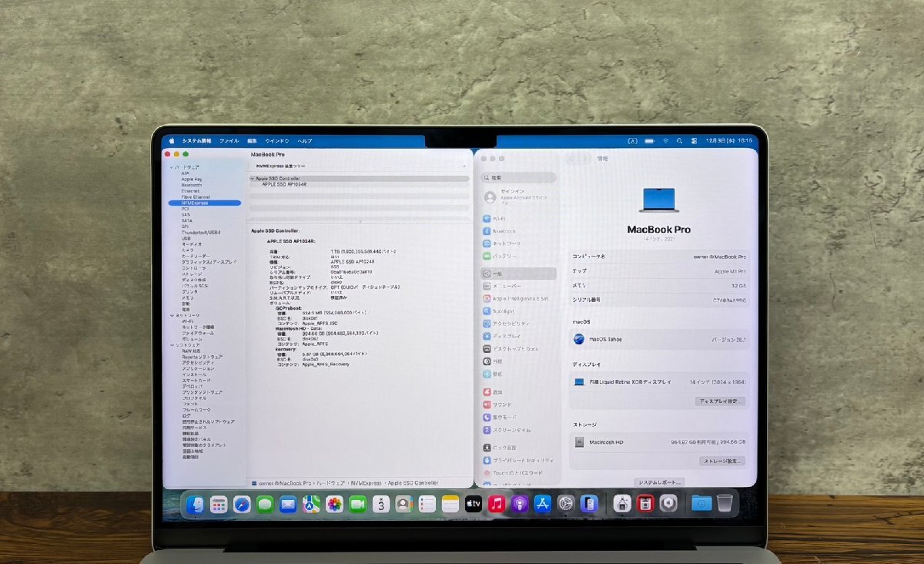Image resolution: width=924 pixels, height=564 pixels.
Task: Select Bluetooth in System Information sidebar
Action: pyautogui.click(x=192, y=185)
